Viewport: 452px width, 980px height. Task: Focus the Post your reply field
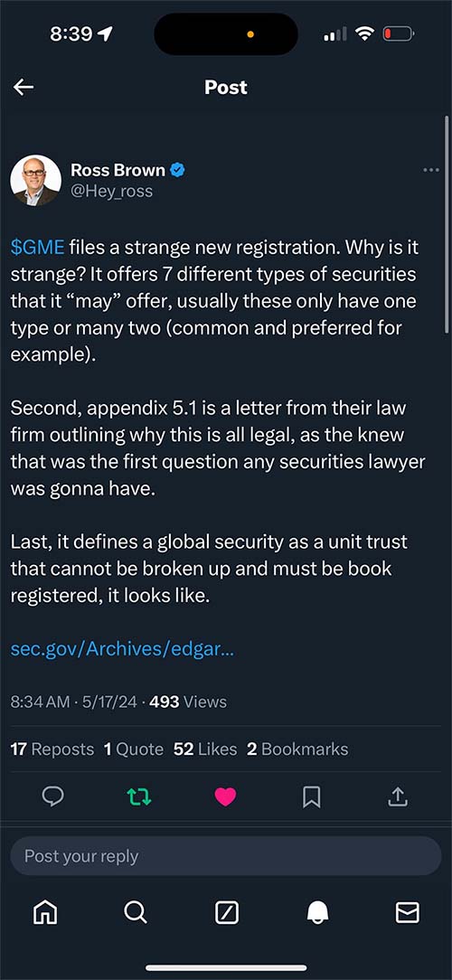coord(226,855)
